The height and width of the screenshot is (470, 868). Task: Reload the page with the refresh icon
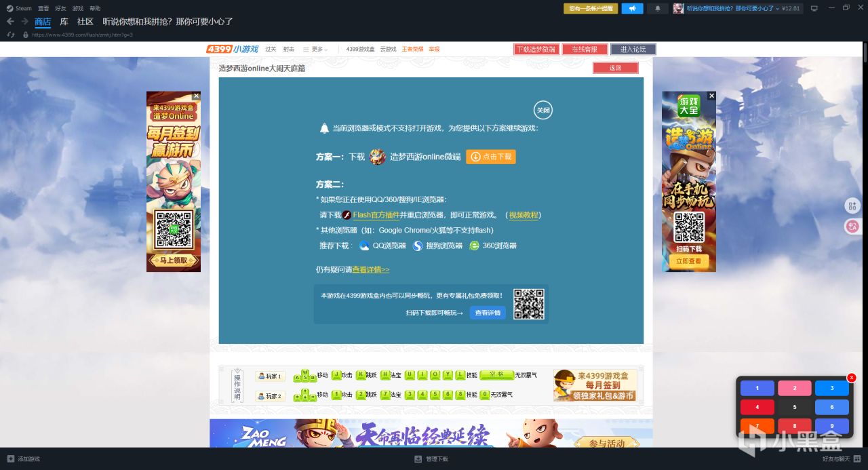[10, 35]
